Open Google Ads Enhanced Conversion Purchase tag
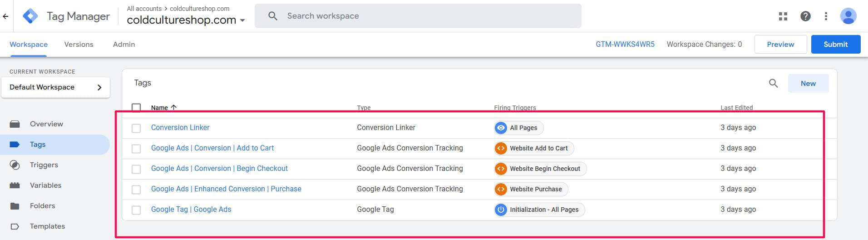Image resolution: width=868 pixels, height=240 pixels. 226,189
